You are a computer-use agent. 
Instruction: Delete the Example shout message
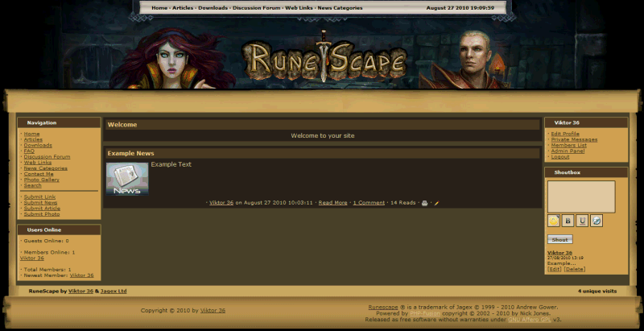[x=574, y=270]
